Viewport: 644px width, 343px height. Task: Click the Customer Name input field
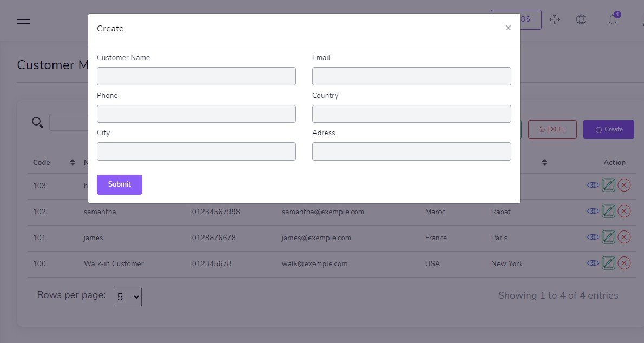click(196, 76)
